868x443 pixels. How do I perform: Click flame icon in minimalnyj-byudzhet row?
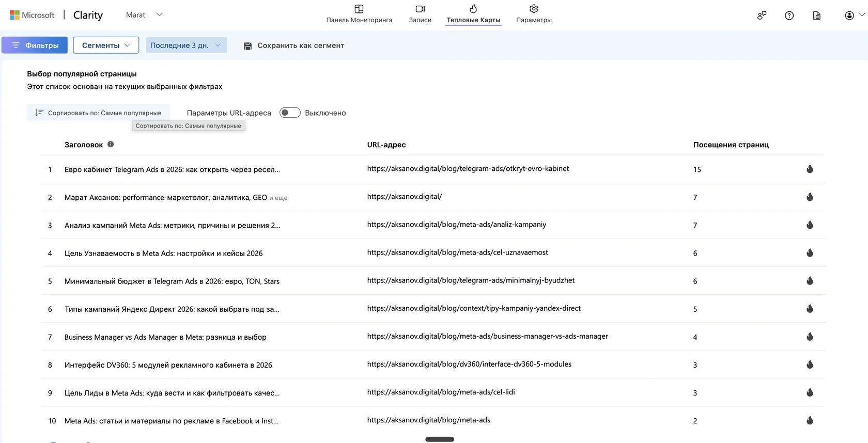(x=810, y=280)
